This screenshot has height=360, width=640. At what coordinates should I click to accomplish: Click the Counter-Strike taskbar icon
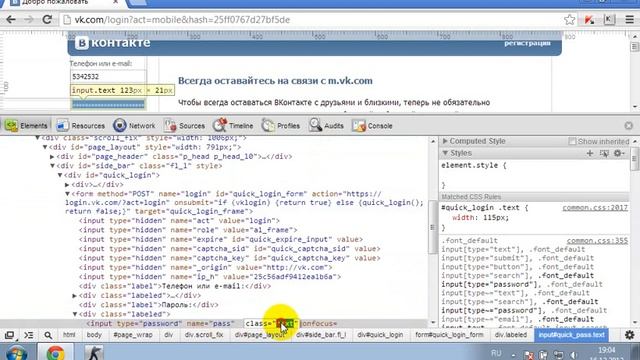93,353
